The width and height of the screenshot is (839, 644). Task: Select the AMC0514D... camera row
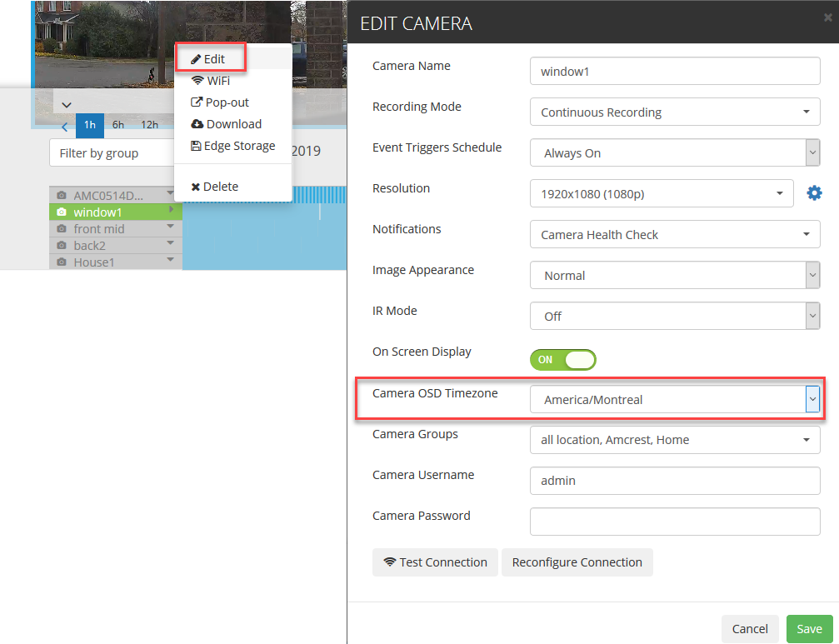[x=116, y=195]
